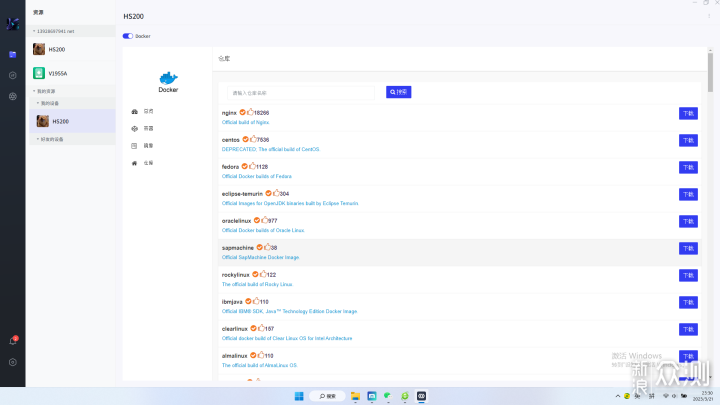This screenshot has width=720, height=405.
Task: Select highlighted HS200 under my devices
Action: (73, 121)
